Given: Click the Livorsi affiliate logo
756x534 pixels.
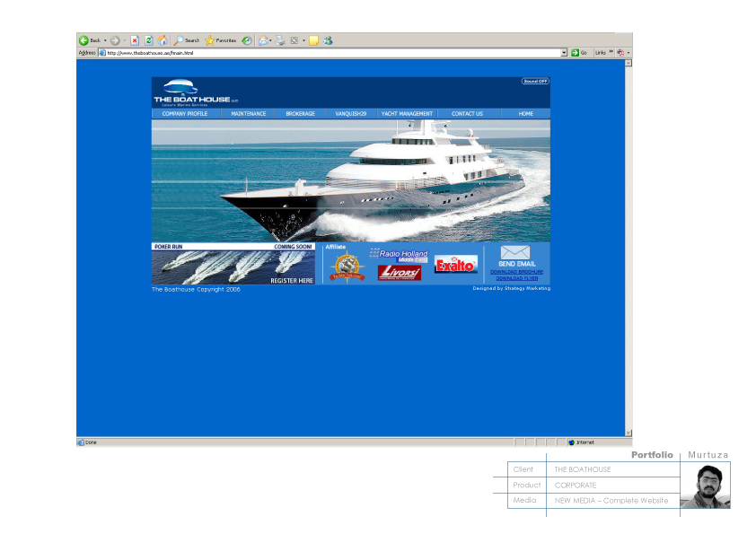Looking at the screenshot, I should click(400, 273).
